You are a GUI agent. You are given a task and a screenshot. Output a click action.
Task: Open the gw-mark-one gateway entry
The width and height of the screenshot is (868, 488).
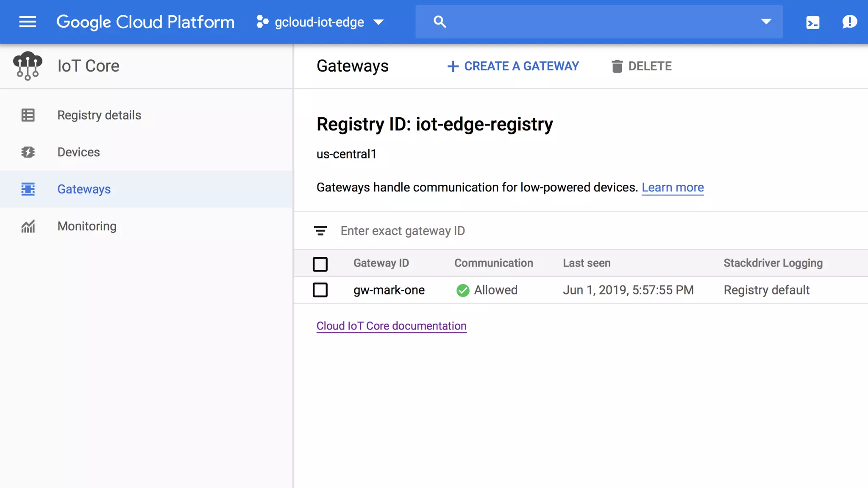389,290
